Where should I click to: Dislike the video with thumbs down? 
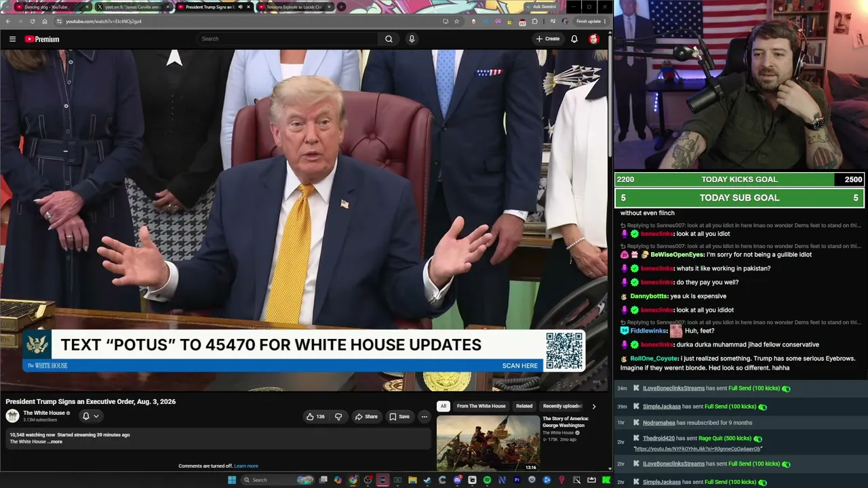click(x=338, y=417)
